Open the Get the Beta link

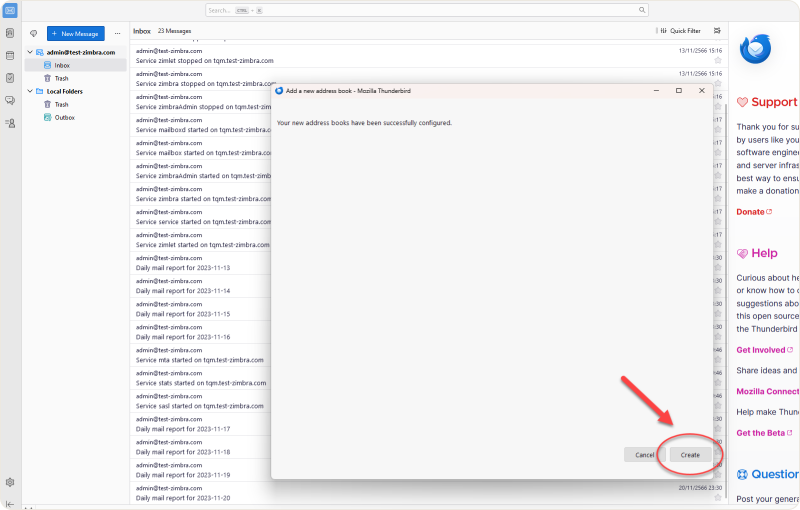point(764,433)
